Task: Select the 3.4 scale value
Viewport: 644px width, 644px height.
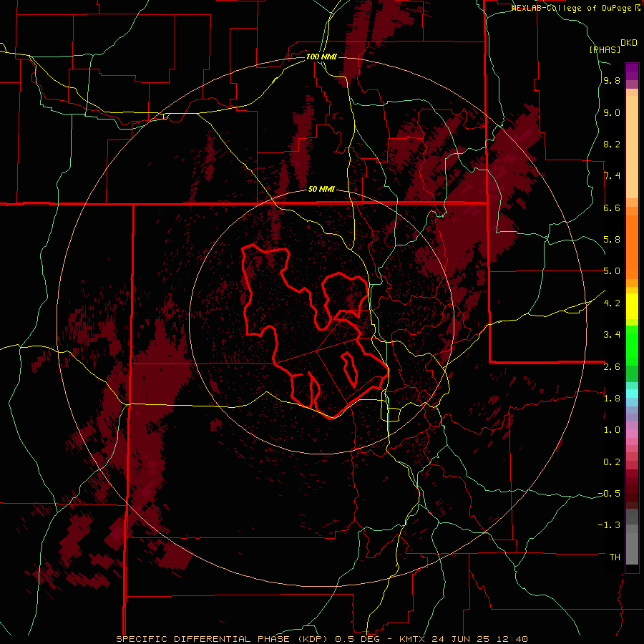Action: point(612,335)
